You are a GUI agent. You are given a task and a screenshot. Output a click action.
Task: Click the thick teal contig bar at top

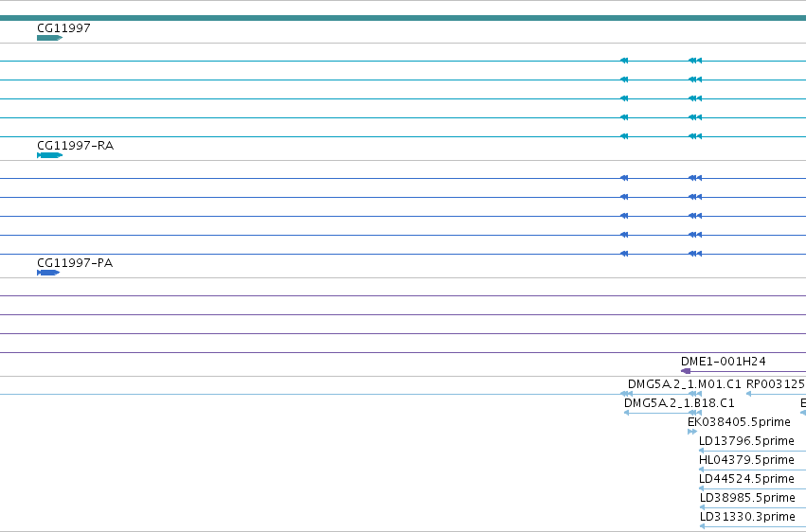[403, 18]
